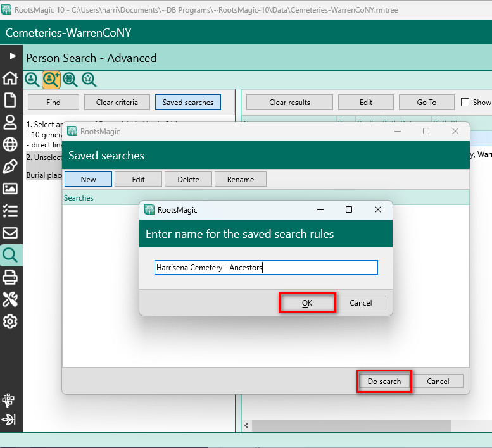Click Delete in Saved searches dialog

pos(188,179)
